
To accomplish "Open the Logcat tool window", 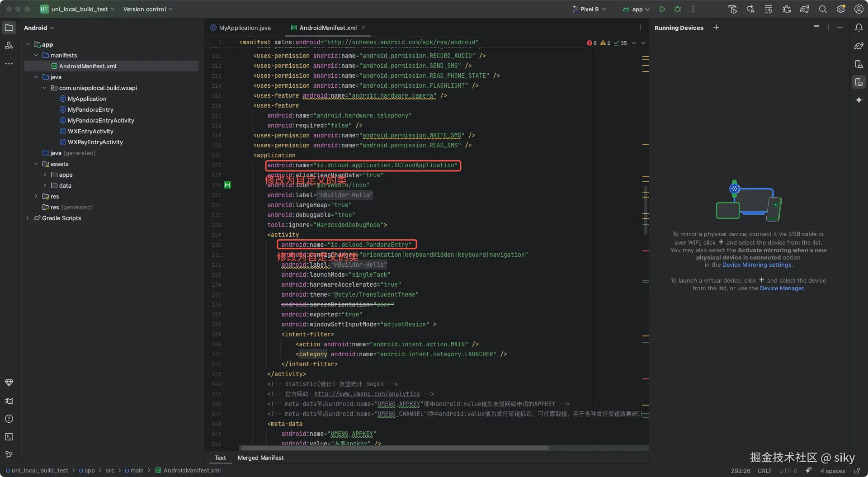I will tap(9, 401).
